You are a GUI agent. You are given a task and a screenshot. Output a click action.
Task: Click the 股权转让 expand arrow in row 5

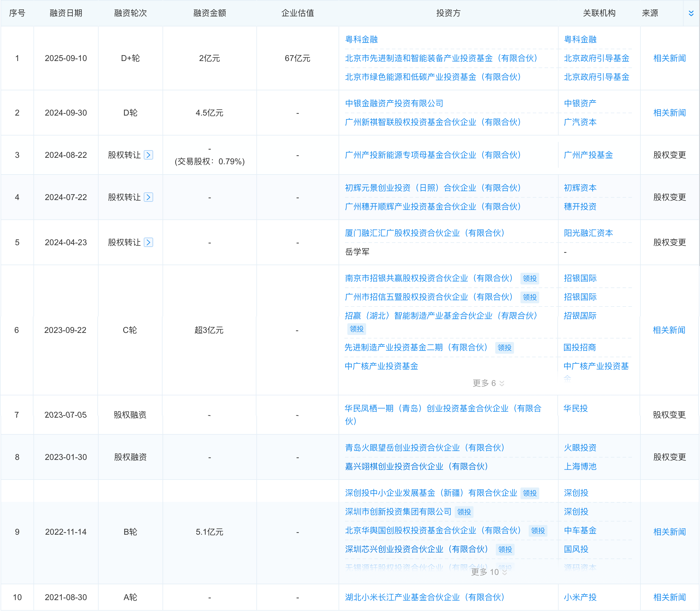click(148, 242)
